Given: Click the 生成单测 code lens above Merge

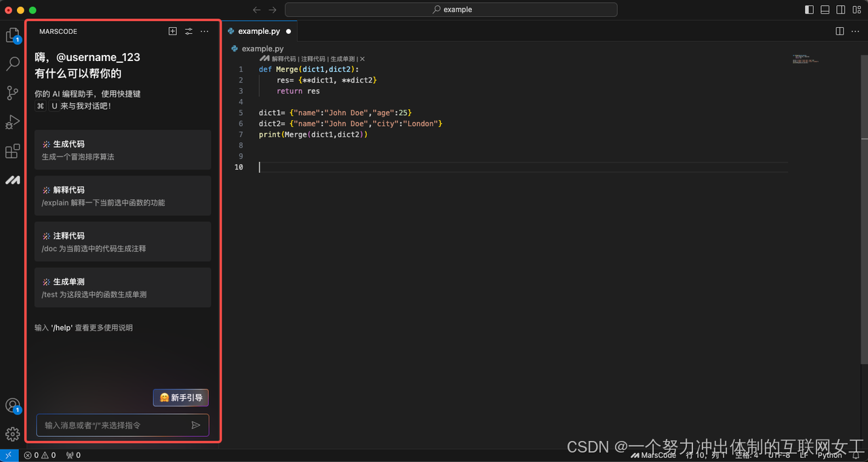Looking at the screenshot, I should click(342, 59).
